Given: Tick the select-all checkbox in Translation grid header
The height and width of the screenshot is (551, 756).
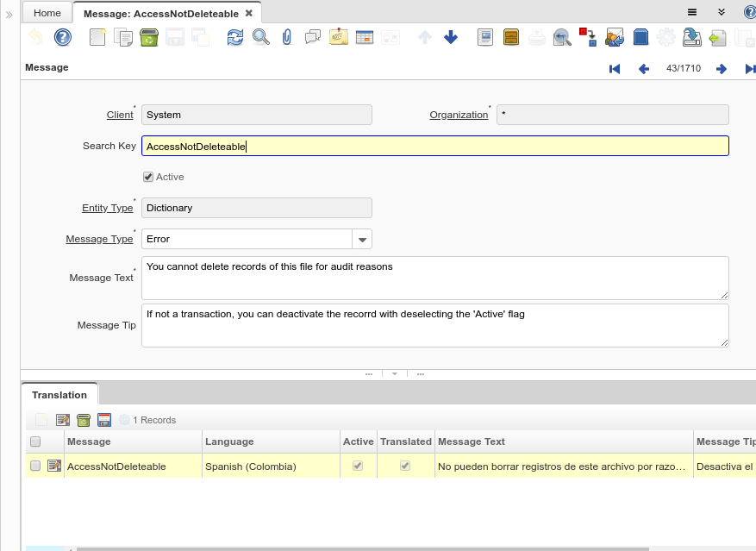Looking at the screenshot, I should point(35,441).
